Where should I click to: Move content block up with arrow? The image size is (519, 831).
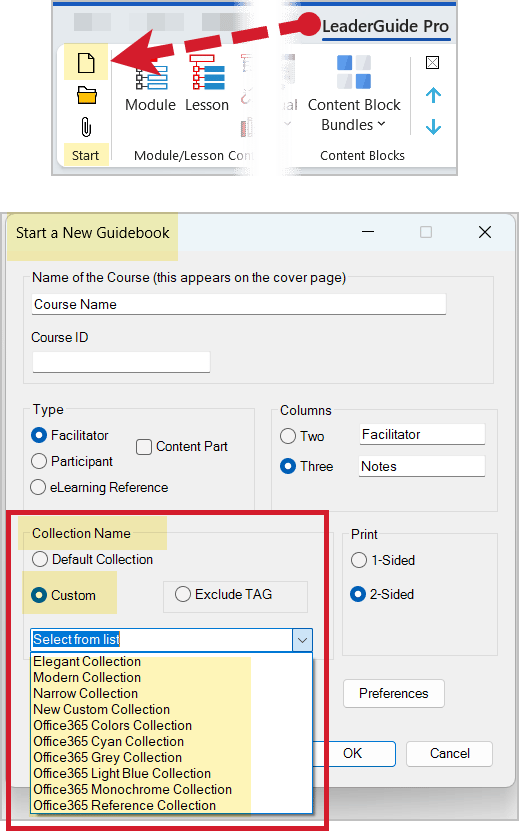point(433,95)
